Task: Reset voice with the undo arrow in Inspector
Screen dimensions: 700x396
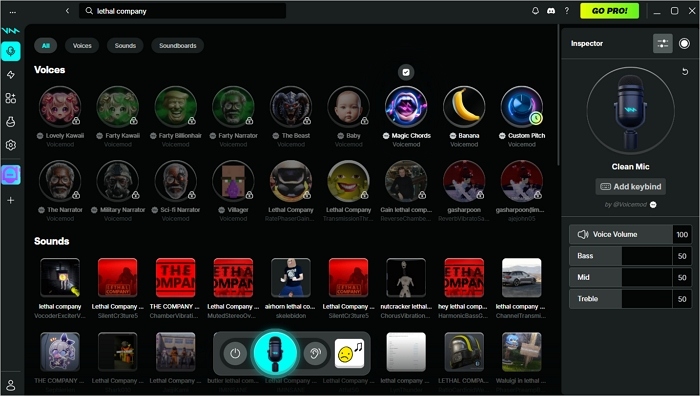Action: pos(685,71)
